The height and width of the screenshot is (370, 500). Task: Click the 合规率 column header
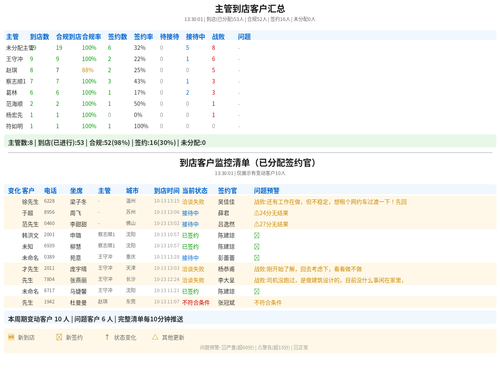[91, 37]
